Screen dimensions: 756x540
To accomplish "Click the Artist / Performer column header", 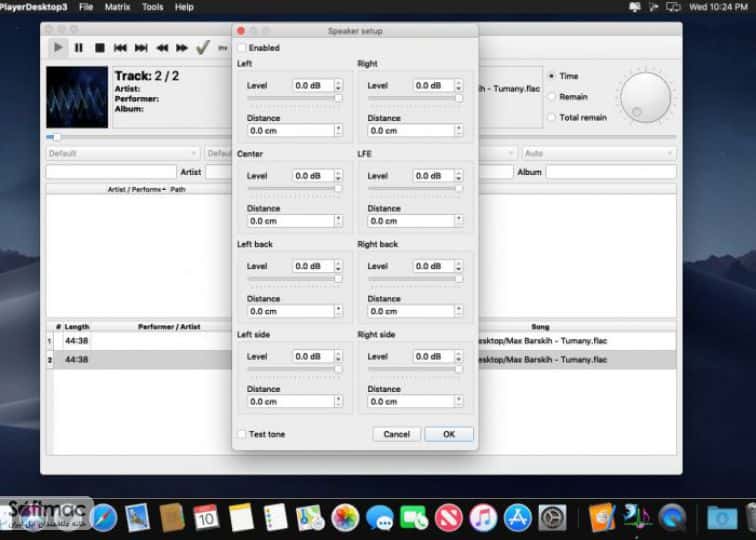I will click(x=136, y=189).
